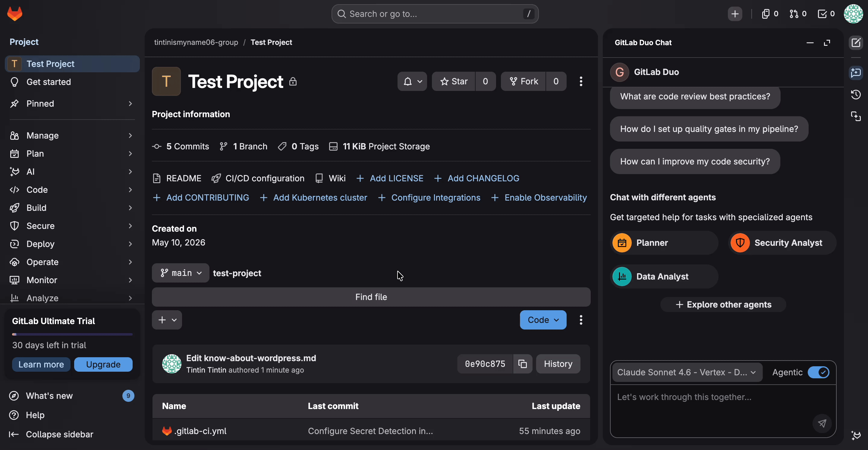This screenshot has height=450, width=868.
Task: Expand the Build menu
Action: coord(72,208)
